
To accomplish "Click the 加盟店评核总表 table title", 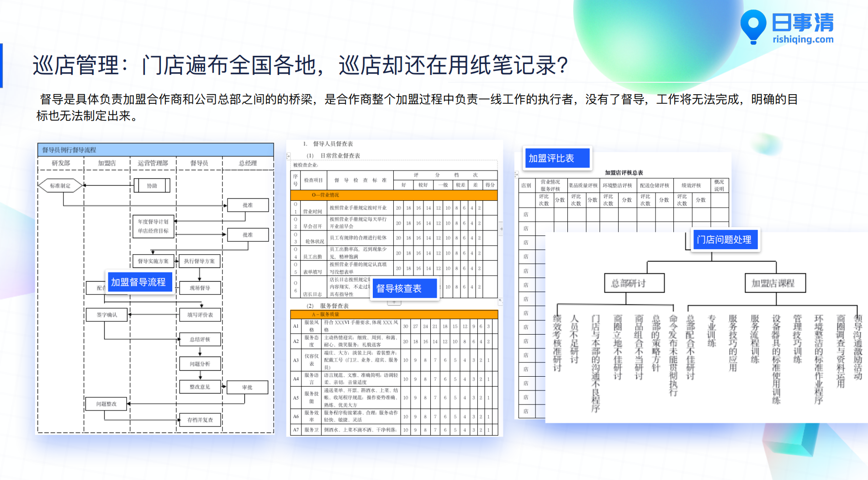I will point(624,173).
